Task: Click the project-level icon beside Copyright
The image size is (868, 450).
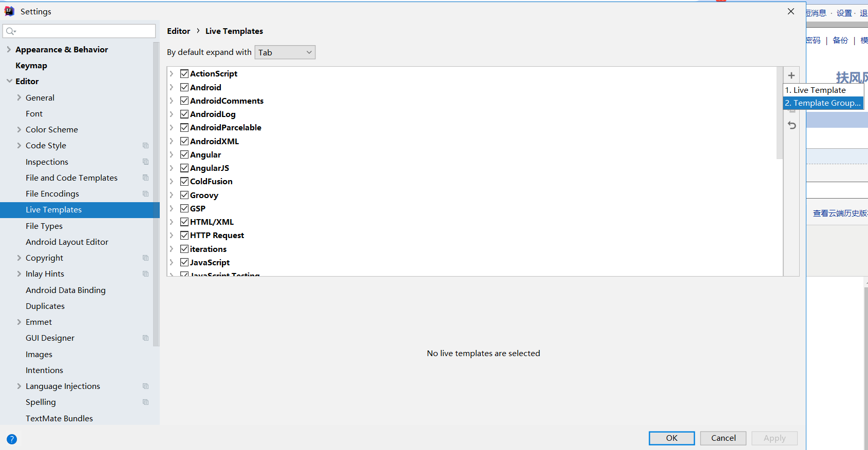Action: click(146, 258)
